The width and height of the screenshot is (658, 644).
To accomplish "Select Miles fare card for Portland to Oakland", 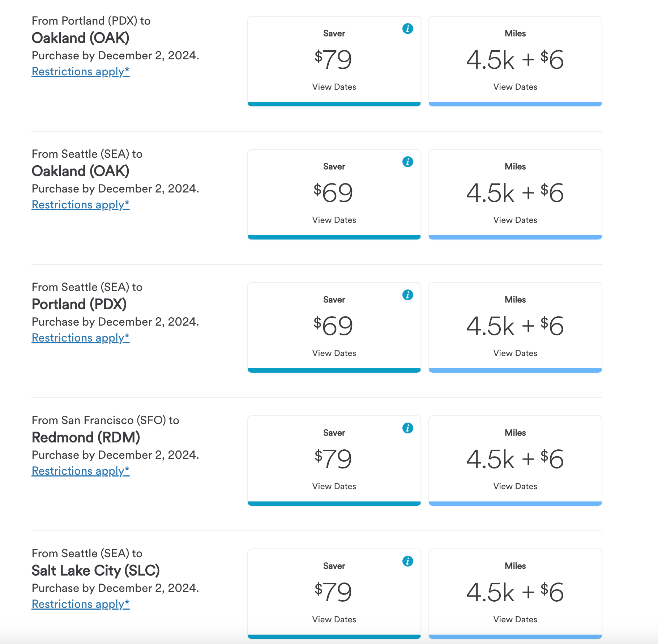I will click(x=515, y=61).
